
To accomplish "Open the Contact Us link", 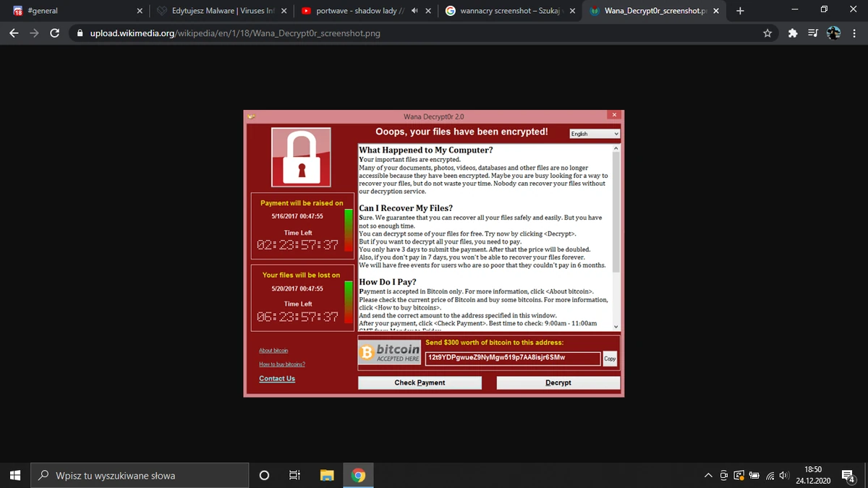I will click(276, 378).
